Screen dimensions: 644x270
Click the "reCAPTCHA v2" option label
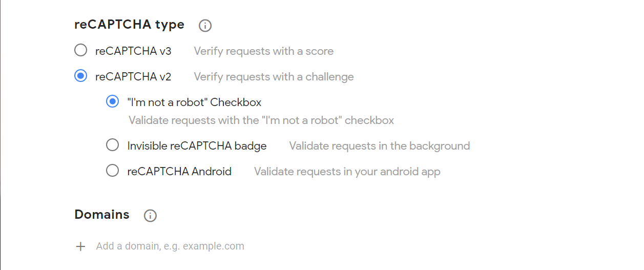133,77
